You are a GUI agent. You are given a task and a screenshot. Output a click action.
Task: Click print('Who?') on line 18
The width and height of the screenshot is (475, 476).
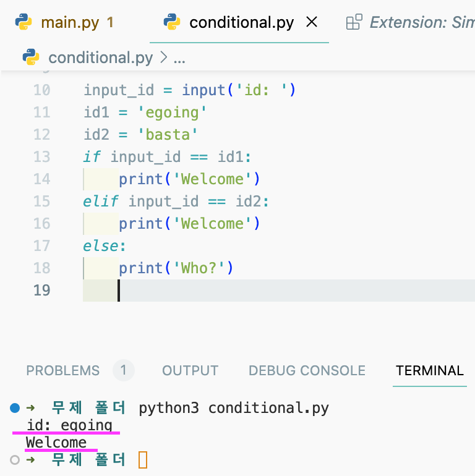176,268
